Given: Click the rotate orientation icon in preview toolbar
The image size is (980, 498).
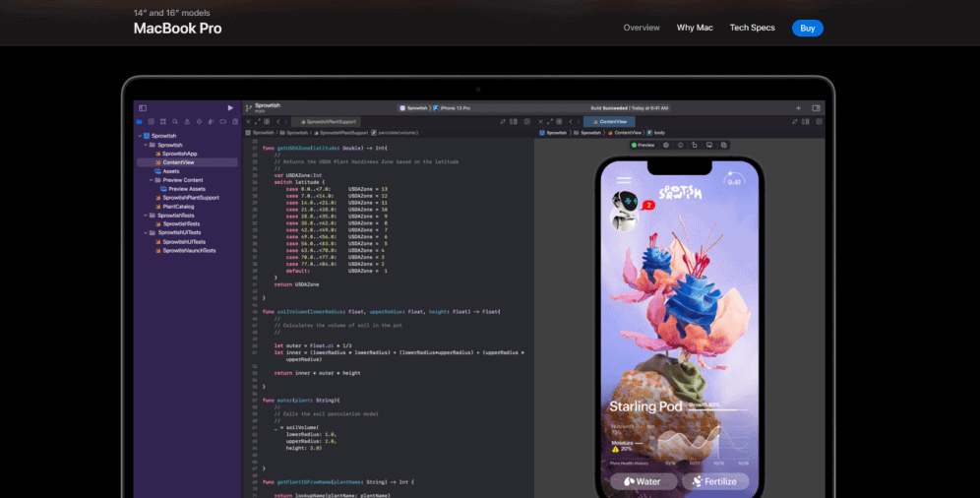Looking at the screenshot, I should pyautogui.click(x=695, y=145).
